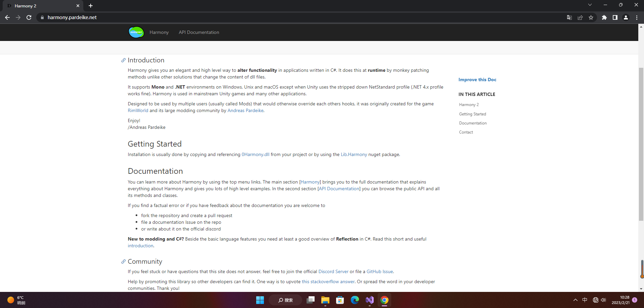Click the anchor link icon beside Community

pyautogui.click(x=123, y=262)
